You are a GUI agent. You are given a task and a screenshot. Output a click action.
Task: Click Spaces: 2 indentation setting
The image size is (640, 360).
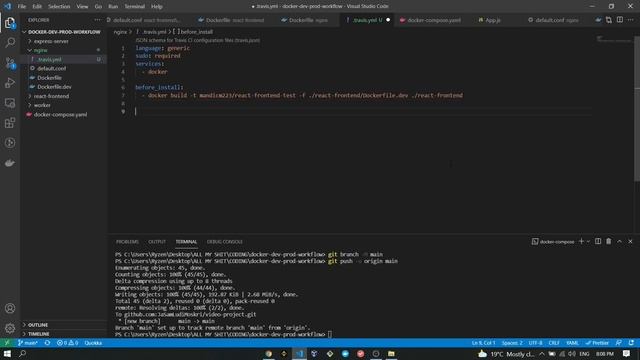pyautogui.click(x=512, y=343)
